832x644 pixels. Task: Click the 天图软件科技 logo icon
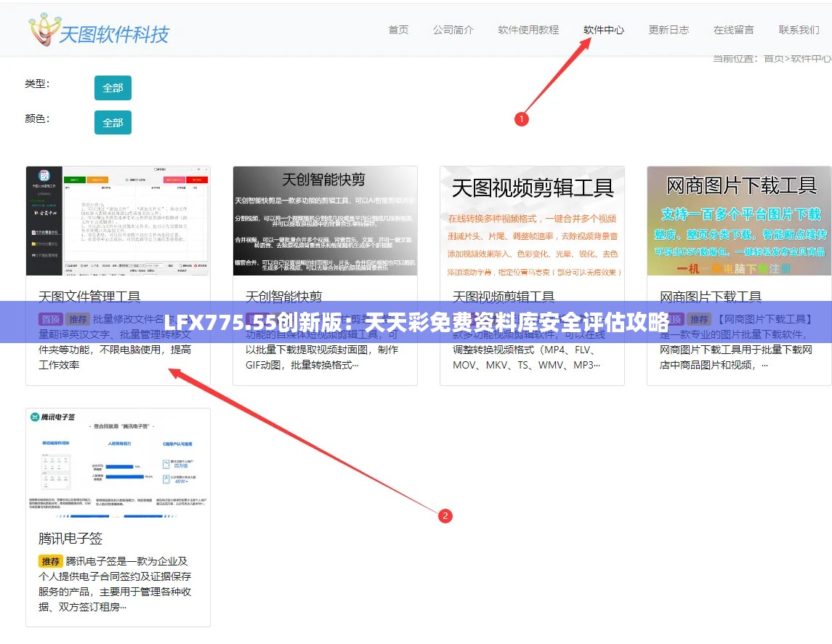coord(44,29)
